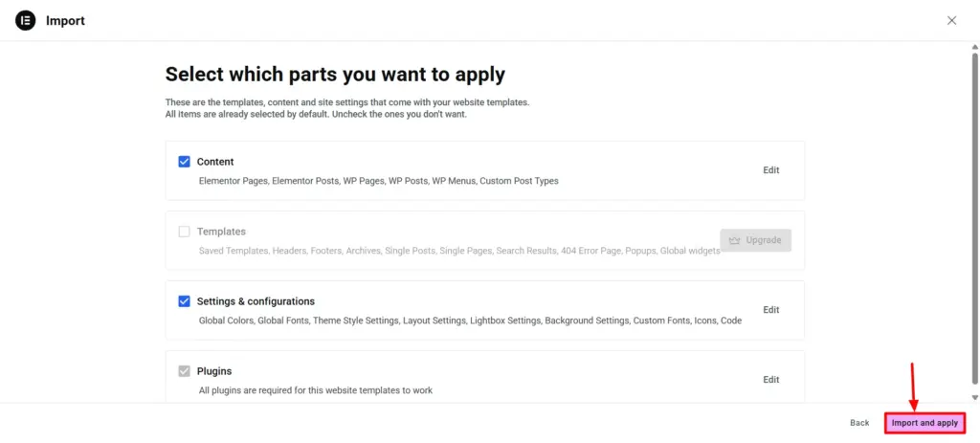This screenshot has height=443, width=980.
Task: Click the Elementor logo icon
Action: (x=26, y=20)
